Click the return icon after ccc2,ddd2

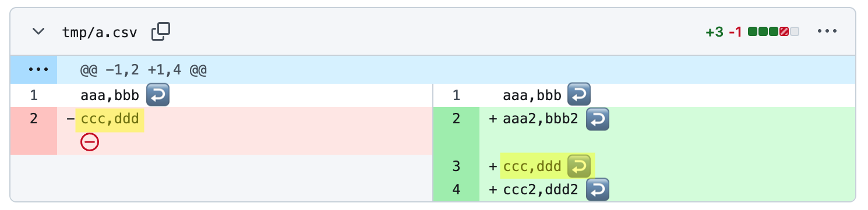click(x=597, y=190)
